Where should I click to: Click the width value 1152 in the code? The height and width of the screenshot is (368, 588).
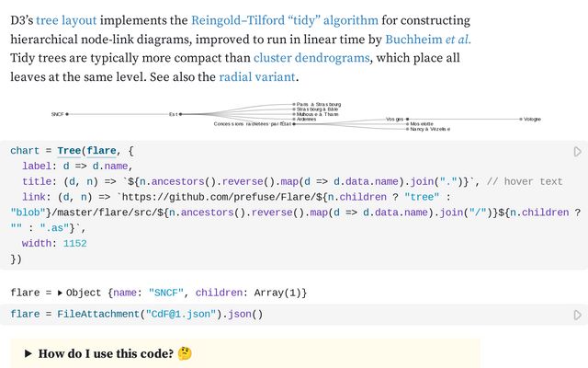click(75, 244)
